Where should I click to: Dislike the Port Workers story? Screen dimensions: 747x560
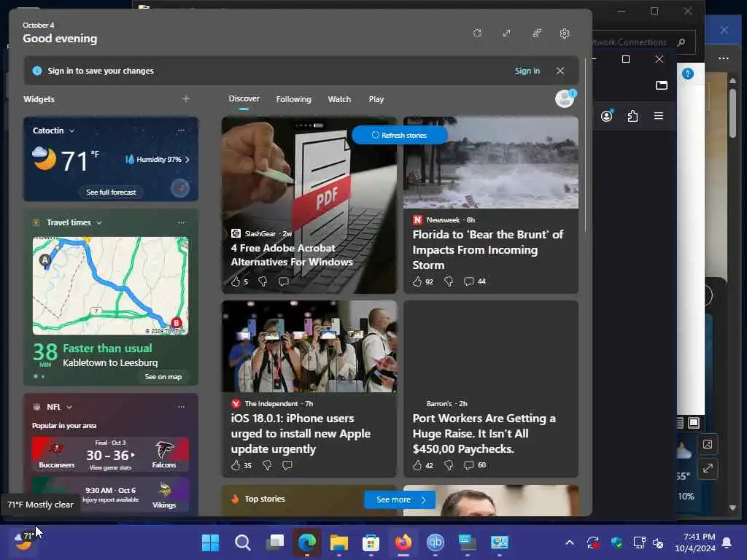click(x=449, y=465)
